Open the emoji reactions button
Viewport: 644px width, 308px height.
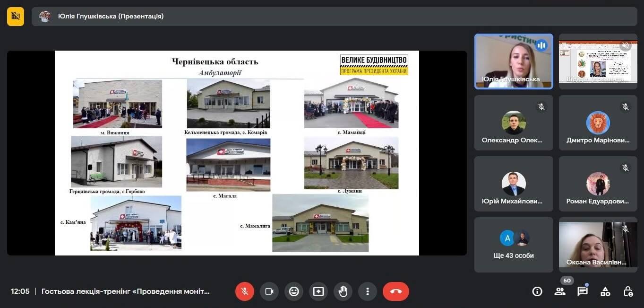[294, 291]
